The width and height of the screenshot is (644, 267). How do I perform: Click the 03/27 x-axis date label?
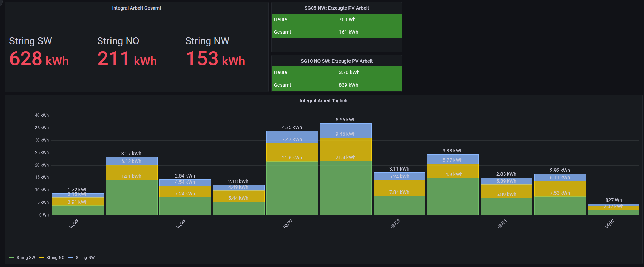click(x=288, y=224)
